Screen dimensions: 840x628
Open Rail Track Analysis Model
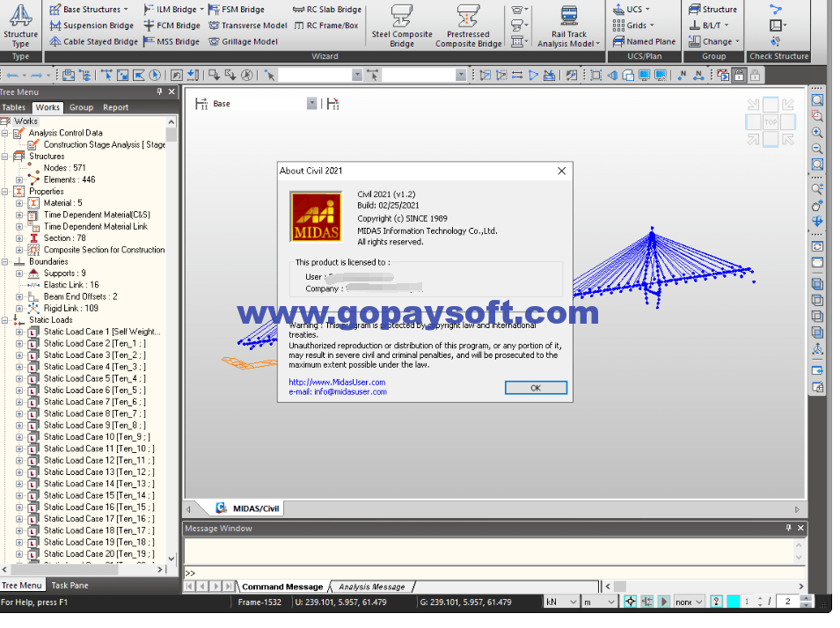(569, 26)
